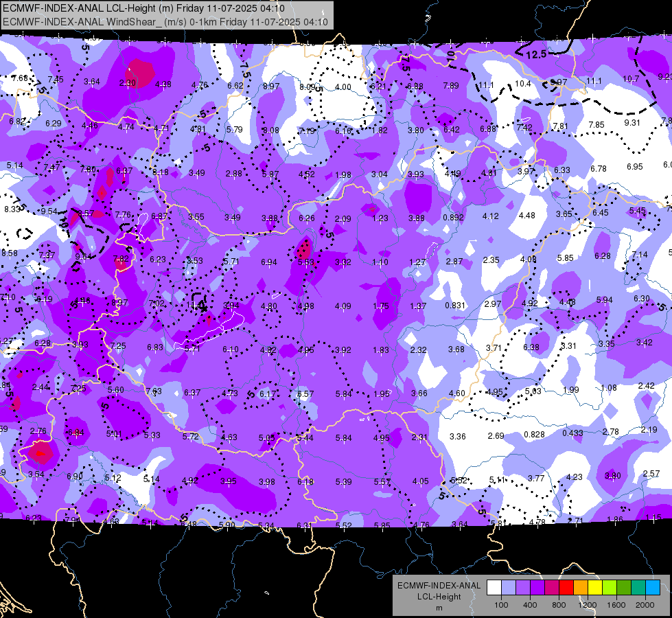Click the lime green legend swatch

point(610,588)
